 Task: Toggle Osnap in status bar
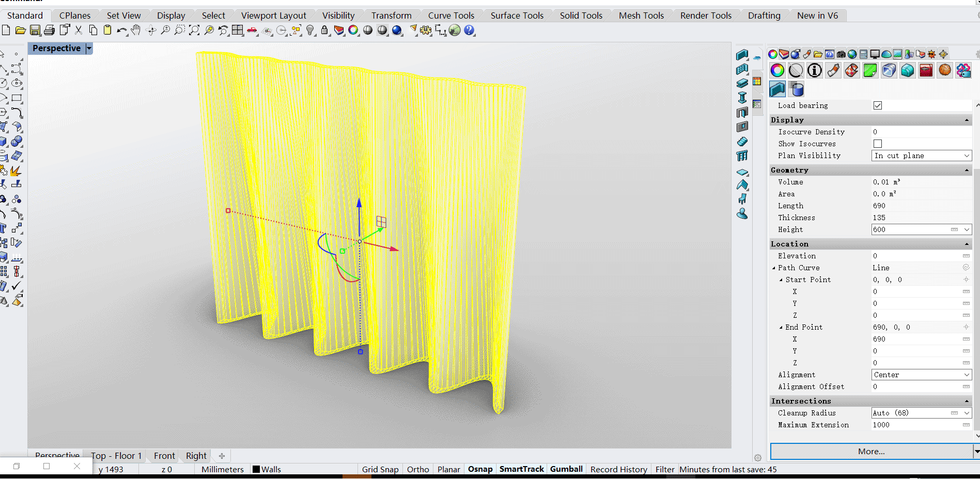[x=480, y=469]
